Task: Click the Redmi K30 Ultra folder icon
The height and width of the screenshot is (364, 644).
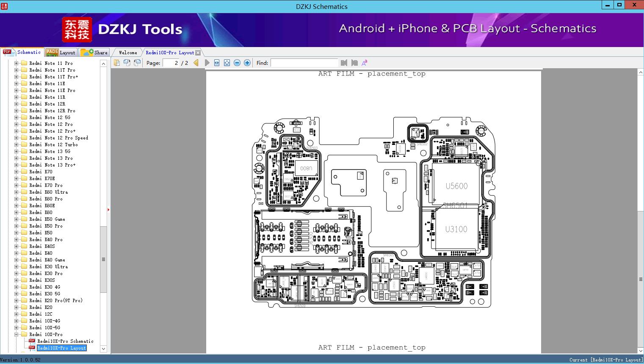Action: click(24, 267)
